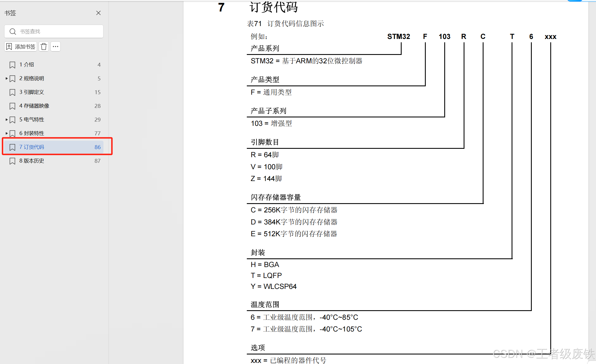This screenshot has width=596, height=364.
Task: Click bookmark icon beside '7 订货代码'
Action: coord(12,147)
